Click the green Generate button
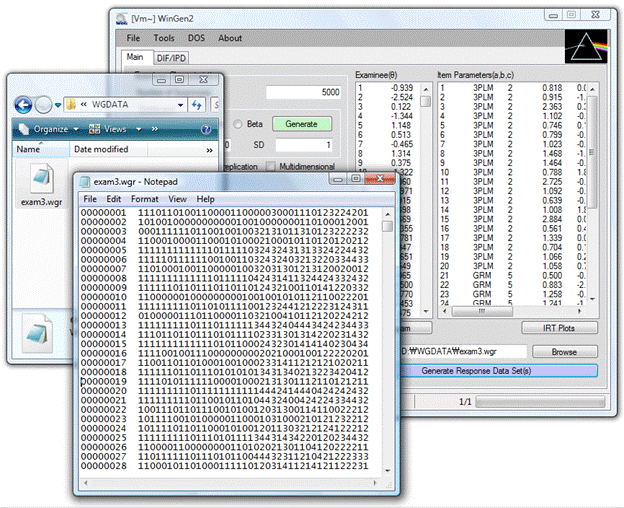Image resolution: width=624 pixels, height=508 pixels. coord(302,124)
